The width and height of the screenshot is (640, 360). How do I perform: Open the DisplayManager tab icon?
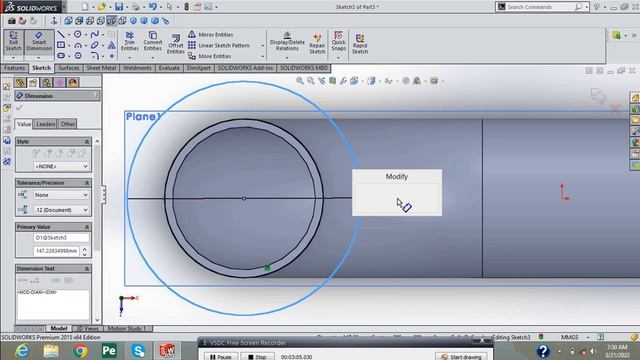[x=73, y=83]
